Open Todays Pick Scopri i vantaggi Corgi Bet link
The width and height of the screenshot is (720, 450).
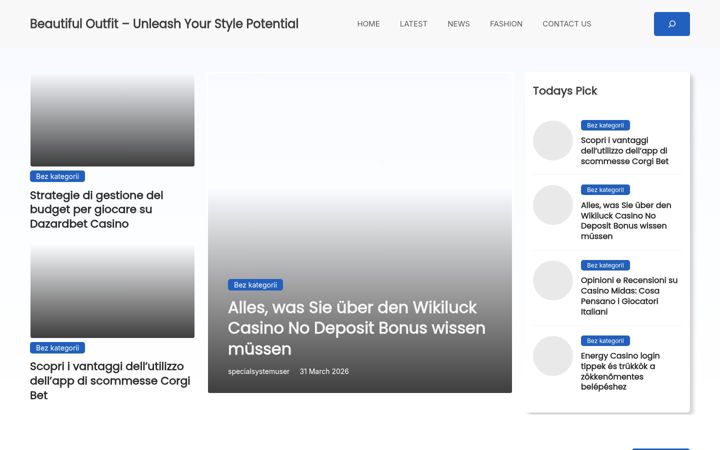click(624, 151)
